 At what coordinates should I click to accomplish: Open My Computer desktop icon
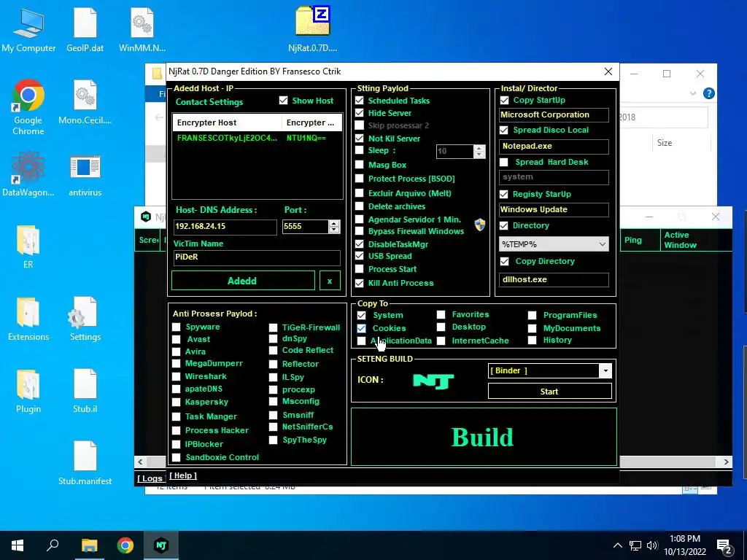tap(28, 31)
